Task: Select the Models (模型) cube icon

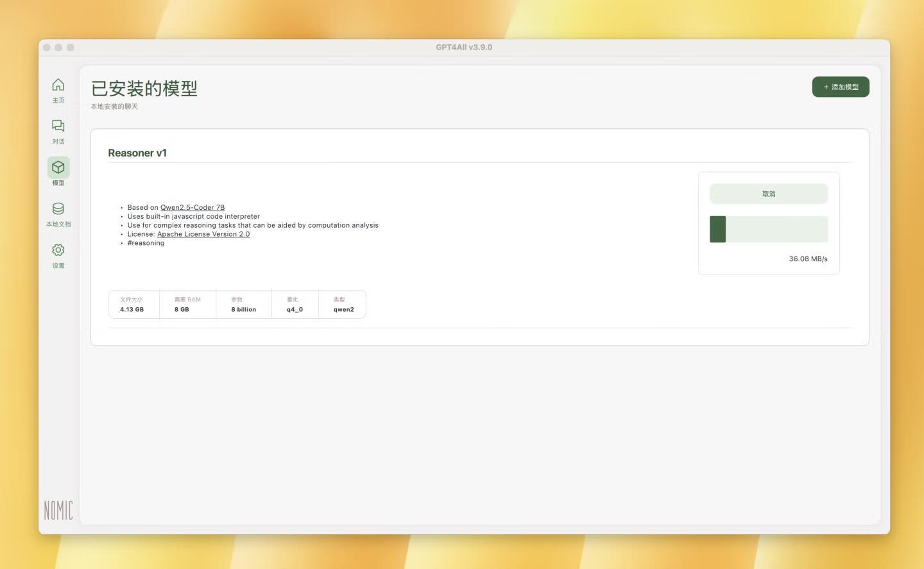Action: (x=58, y=168)
